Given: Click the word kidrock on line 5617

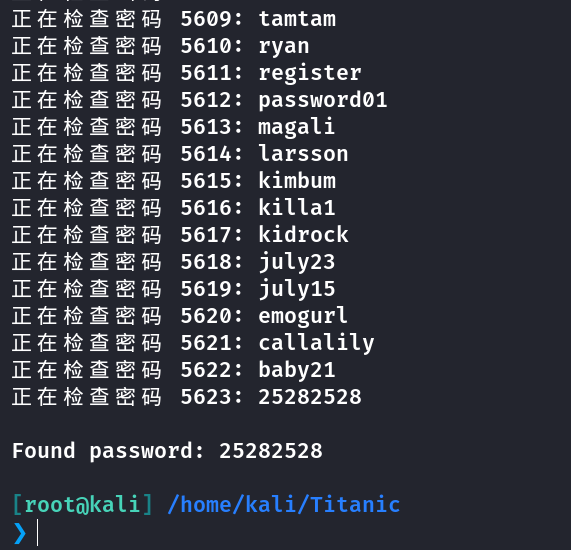Looking at the screenshot, I should point(303,234).
